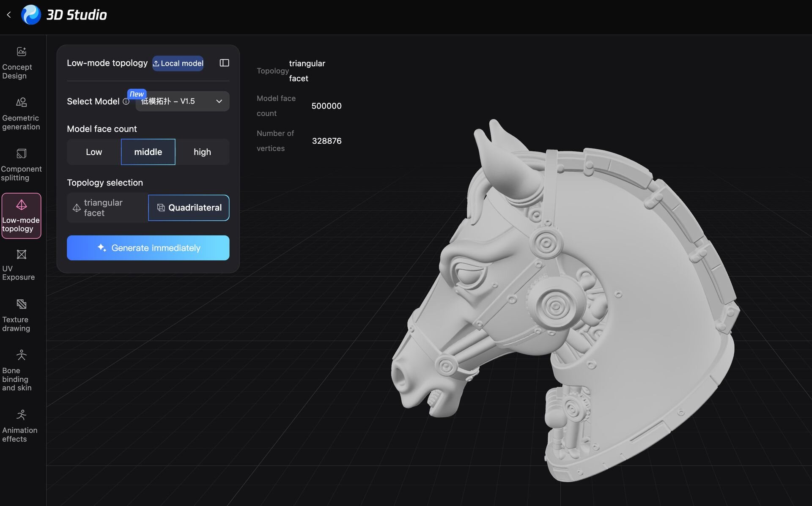Open Component splitting tool
This screenshot has height=506, width=812.
21,154
